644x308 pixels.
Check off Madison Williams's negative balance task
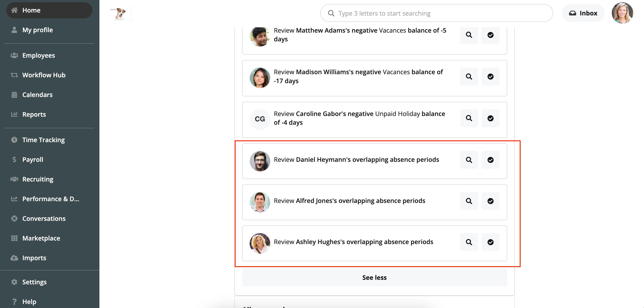(x=490, y=76)
